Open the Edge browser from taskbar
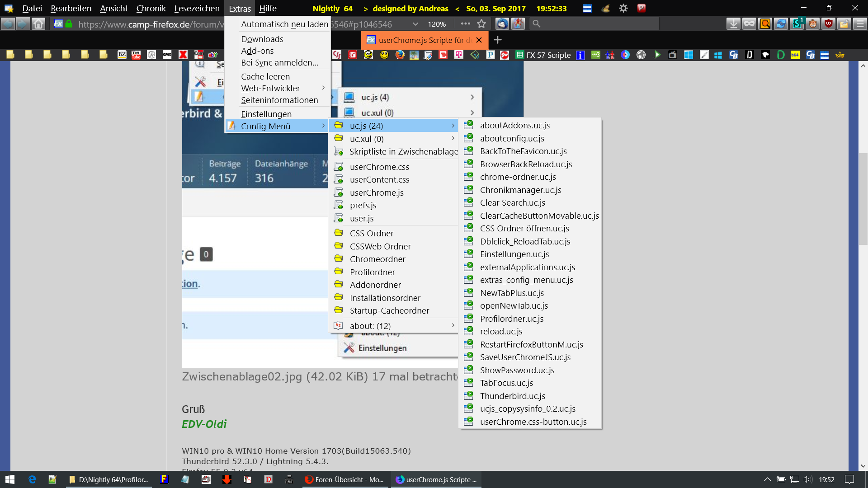The width and height of the screenshot is (868, 488). click(32, 479)
